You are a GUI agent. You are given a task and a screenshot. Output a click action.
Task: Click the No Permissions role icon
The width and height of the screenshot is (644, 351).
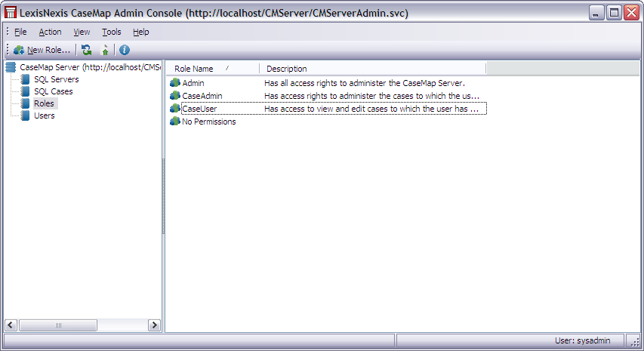click(175, 122)
